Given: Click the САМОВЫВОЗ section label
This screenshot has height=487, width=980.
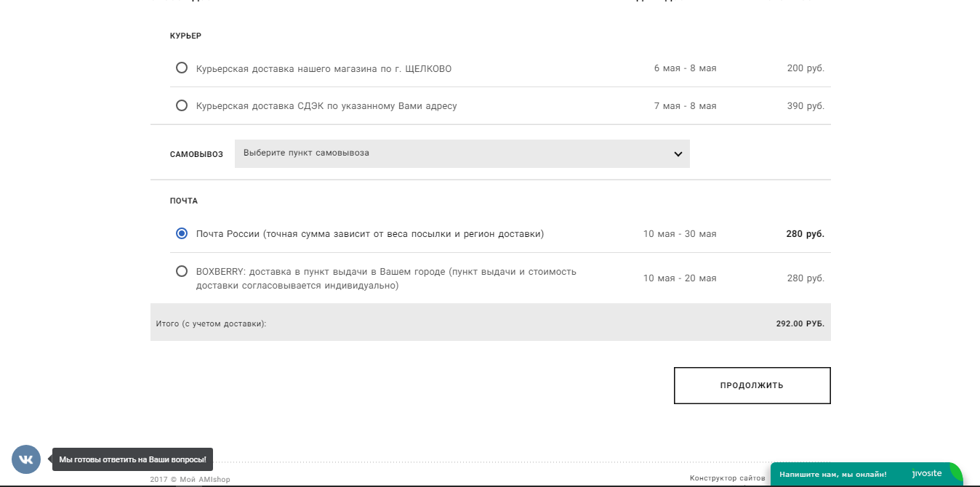Looking at the screenshot, I should pos(196,154).
